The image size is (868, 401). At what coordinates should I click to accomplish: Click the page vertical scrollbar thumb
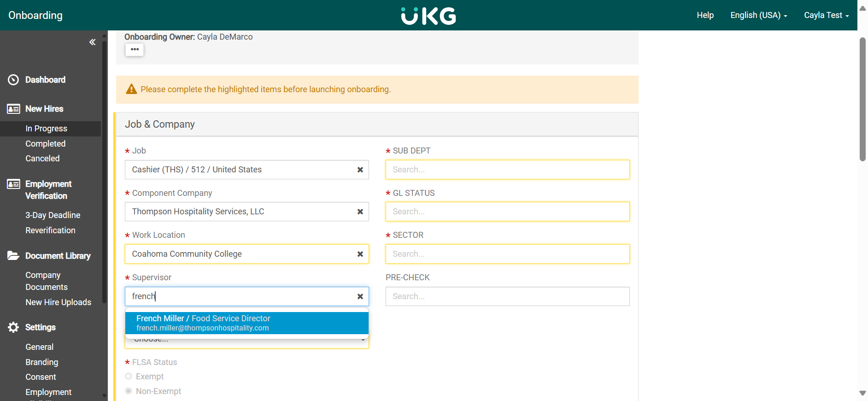click(862, 99)
